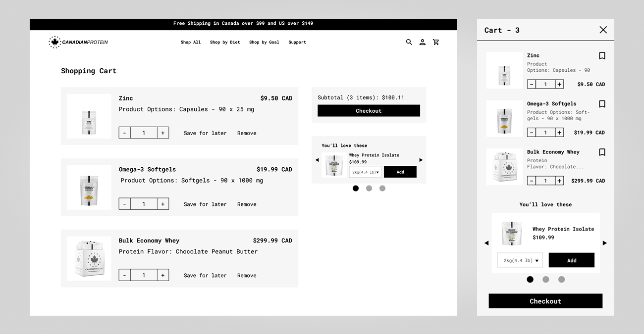The image size is (644, 334).
Task: Click Checkout button in cart side panel
Action: [545, 301]
